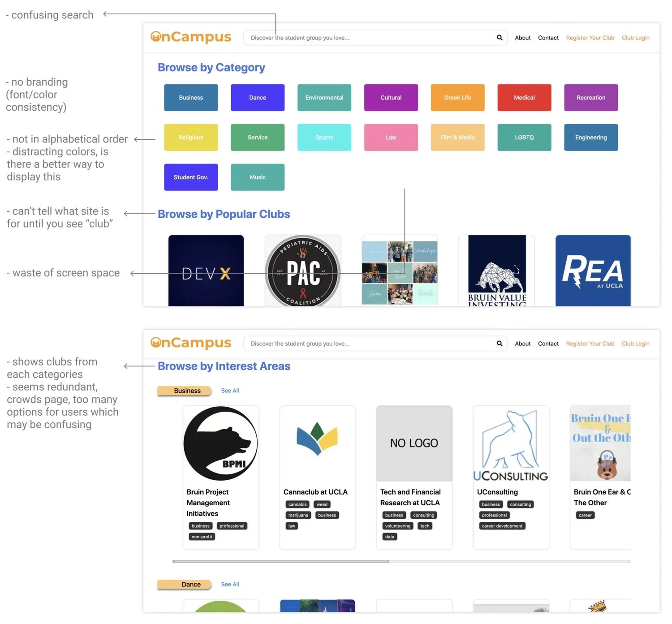Viewport: 672px width, 624px height.
Task: Open the REA at UCLA thumbnail
Action: (593, 271)
